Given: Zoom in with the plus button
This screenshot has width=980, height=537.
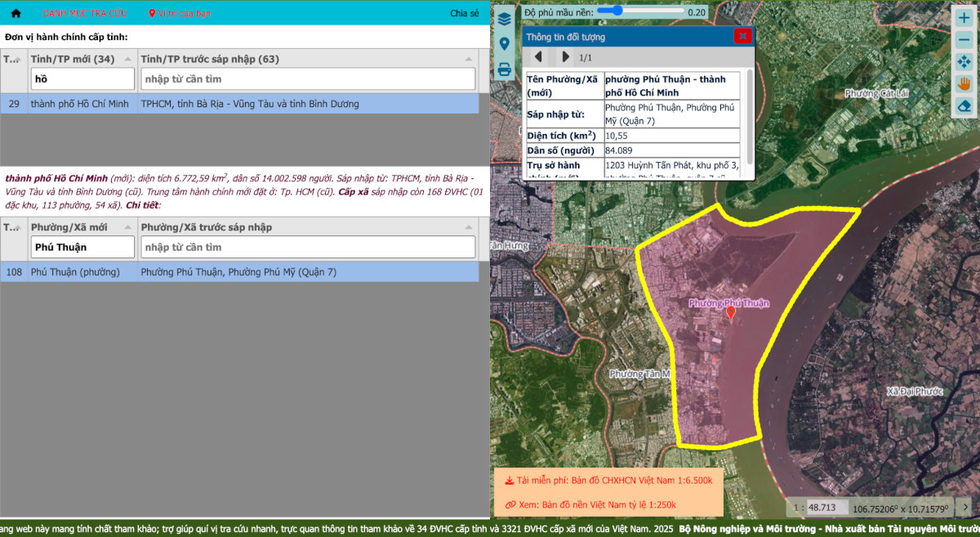Looking at the screenshot, I should point(964,17).
